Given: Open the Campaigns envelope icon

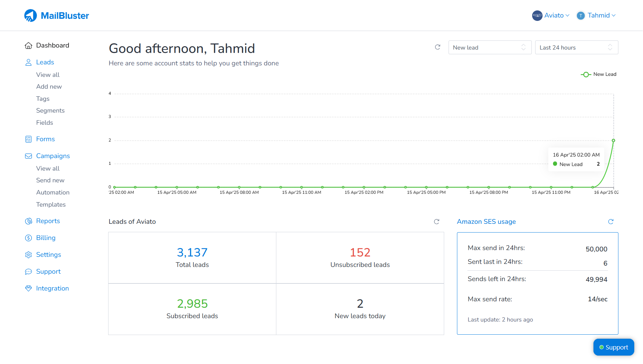Looking at the screenshot, I should [x=28, y=156].
